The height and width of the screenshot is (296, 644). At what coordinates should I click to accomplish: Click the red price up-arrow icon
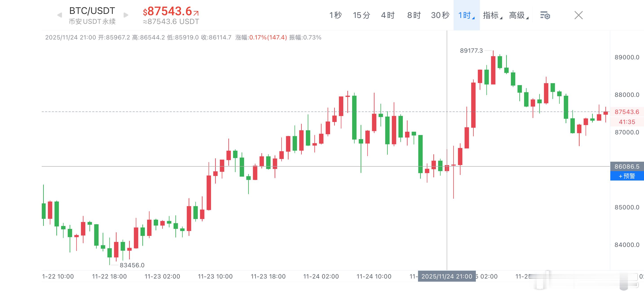196,13
